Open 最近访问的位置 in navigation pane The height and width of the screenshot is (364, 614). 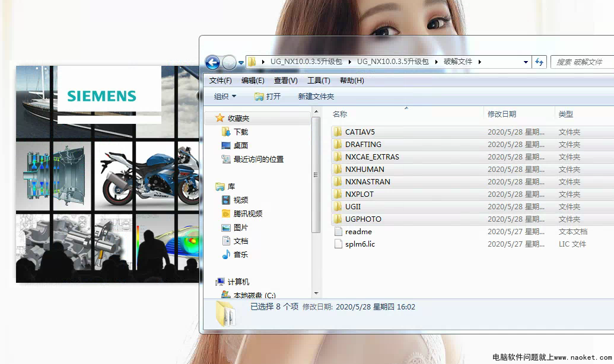point(253,159)
